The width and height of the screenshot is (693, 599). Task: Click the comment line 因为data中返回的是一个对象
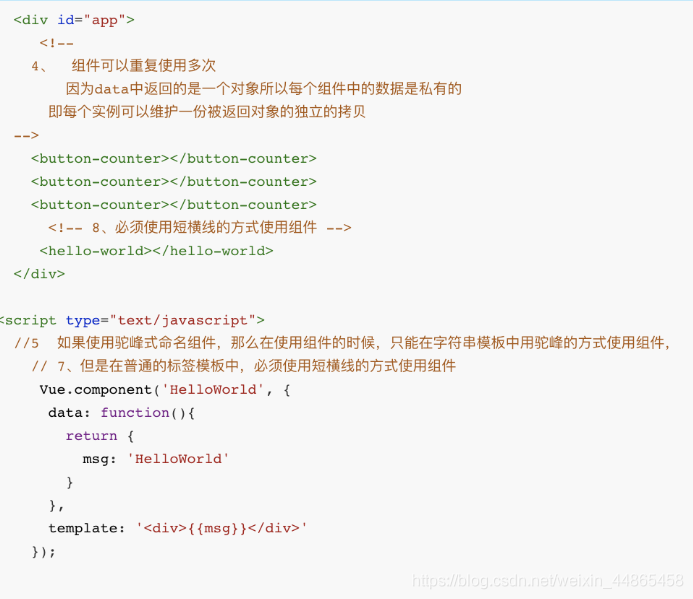coord(264,89)
